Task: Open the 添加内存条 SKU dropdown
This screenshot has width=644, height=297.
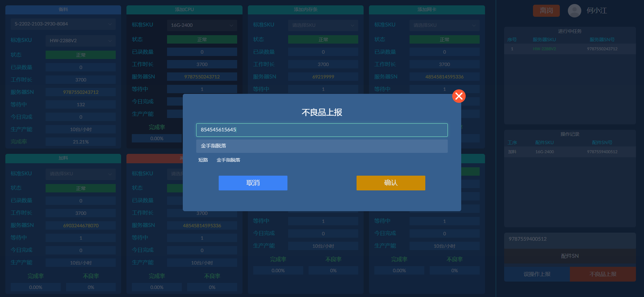Action: tap(323, 25)
